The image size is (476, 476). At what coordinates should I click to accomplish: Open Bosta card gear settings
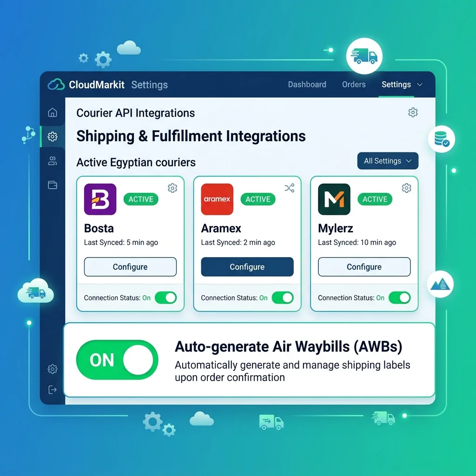(172, 188)
